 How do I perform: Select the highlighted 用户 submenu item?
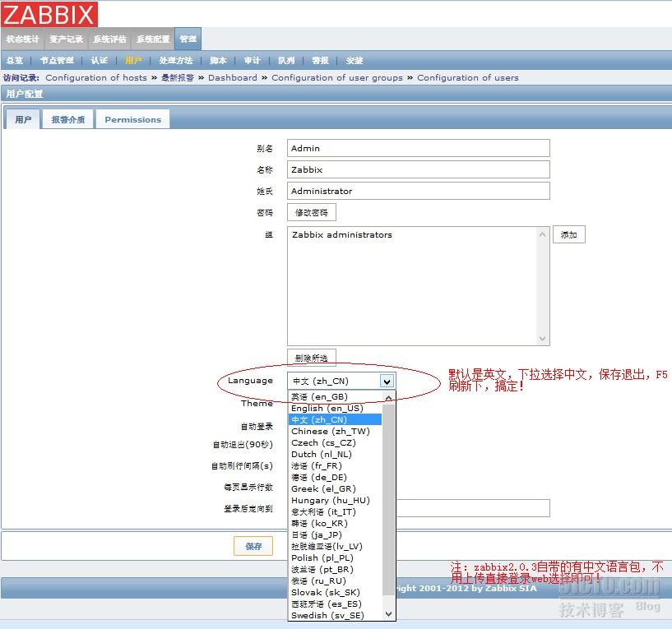click(133, 60)
